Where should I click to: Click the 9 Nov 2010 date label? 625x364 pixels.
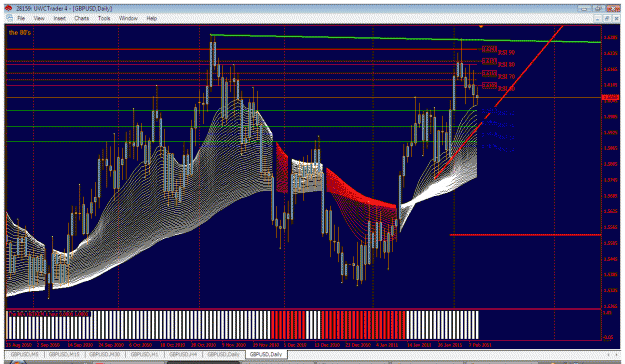tap(234, 345)
